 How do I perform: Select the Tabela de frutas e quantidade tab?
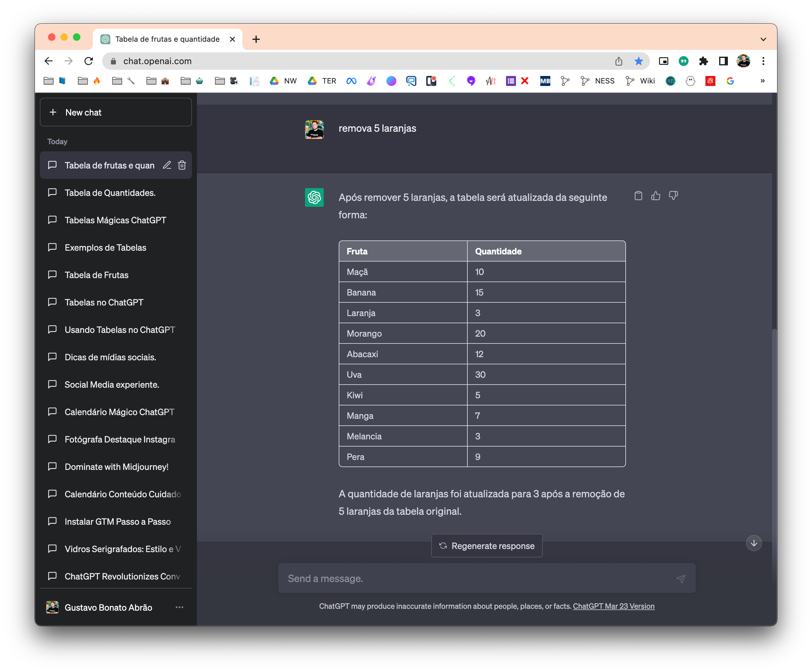(x=167, y=39)
